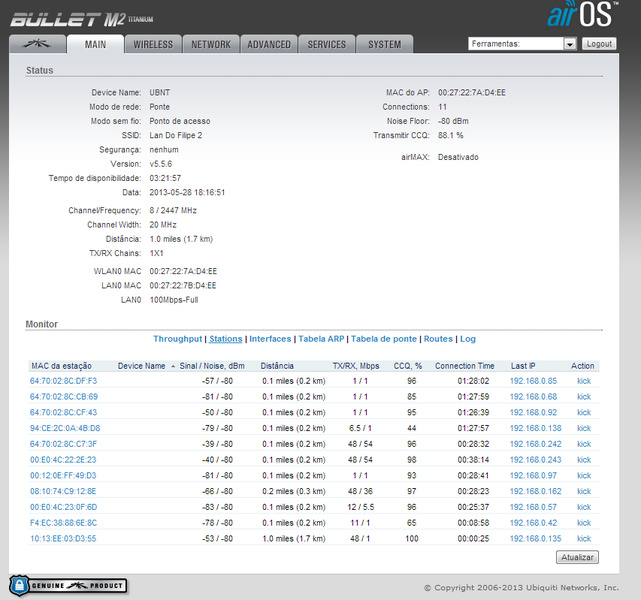Open IP link 192.168.0.42

[533, 523]
